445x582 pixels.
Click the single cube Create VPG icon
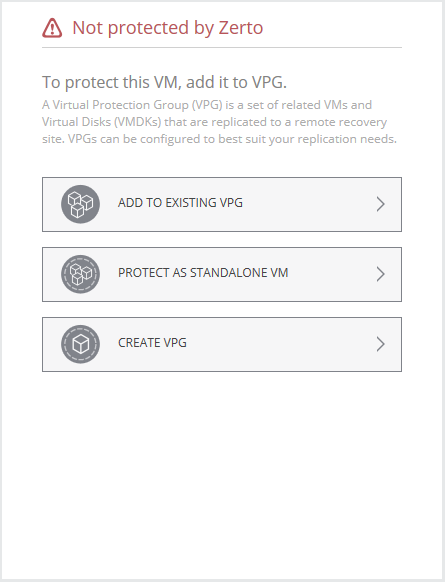[x=80, y=344]
